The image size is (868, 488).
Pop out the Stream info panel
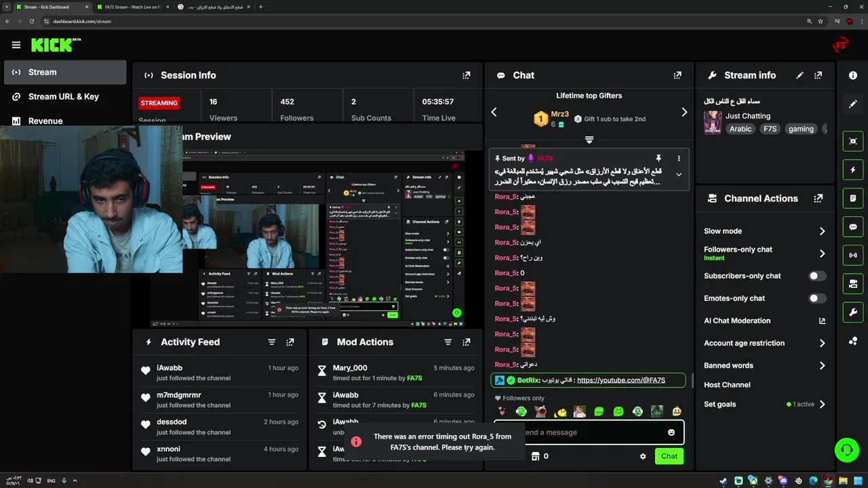[818, 75]
